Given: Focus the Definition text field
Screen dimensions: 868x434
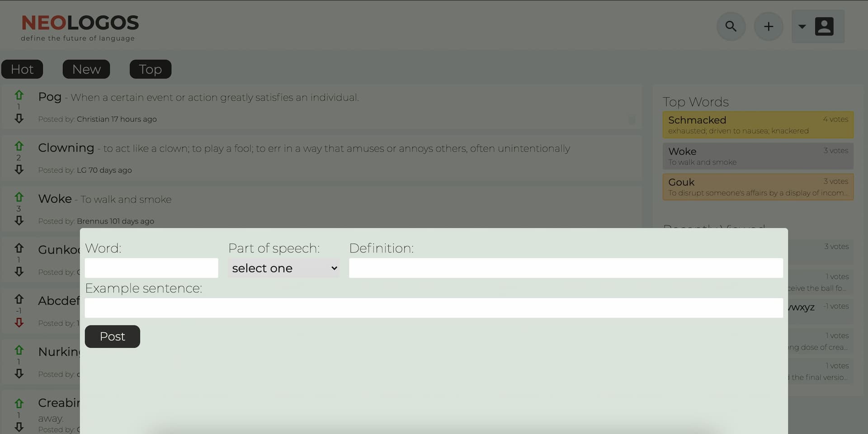Looking at the screenshot, I should pyautogui.click(x=566, y=268).
